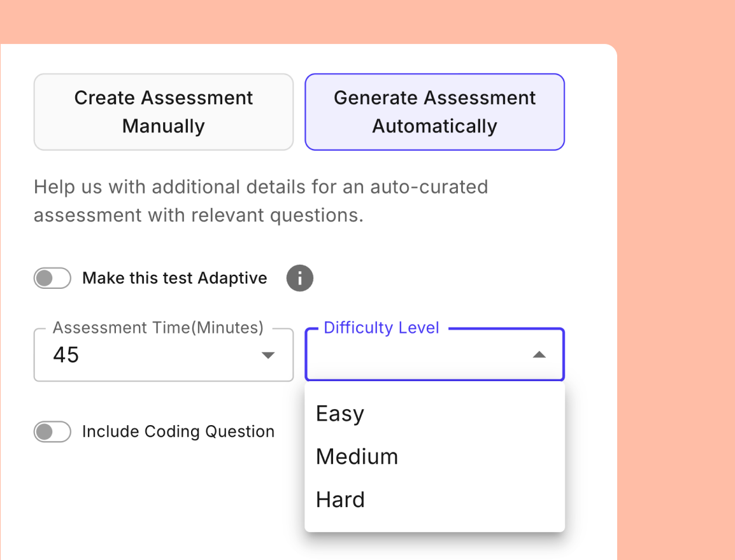Click the Assessment Time(Minutes) field label
This screenshot has height=560, width=735.
click(x=157, y=327)
